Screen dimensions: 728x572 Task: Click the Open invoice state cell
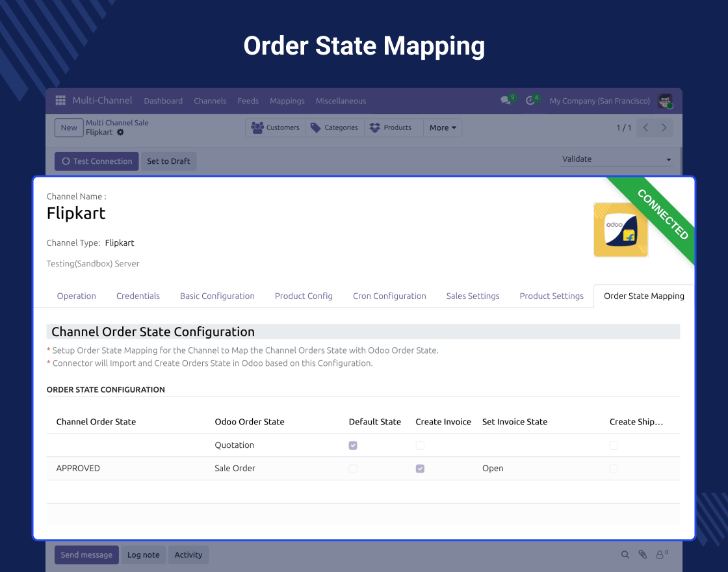493,468
